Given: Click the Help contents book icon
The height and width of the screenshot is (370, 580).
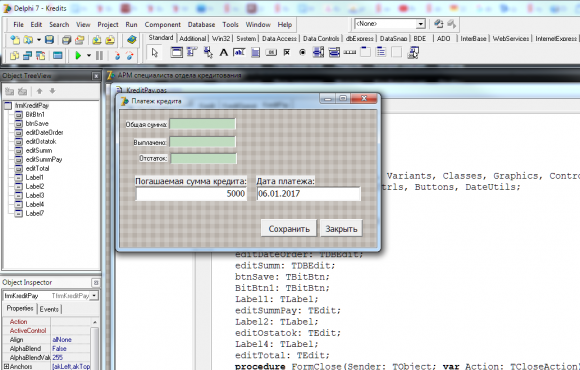Looking at the screenshot, I should point(131,40).
